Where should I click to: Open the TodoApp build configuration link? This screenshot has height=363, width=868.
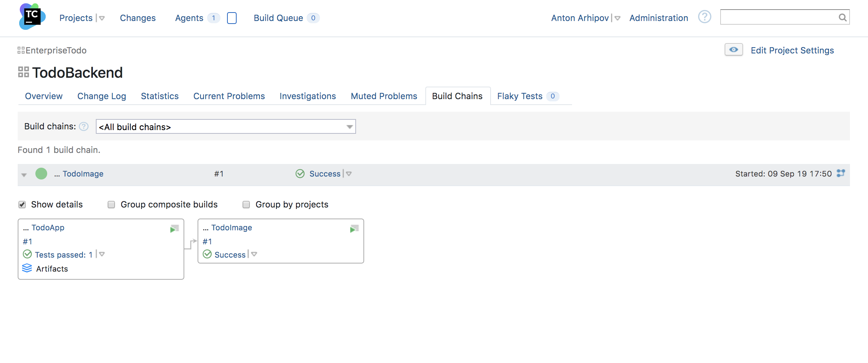[x=48, y=227]
